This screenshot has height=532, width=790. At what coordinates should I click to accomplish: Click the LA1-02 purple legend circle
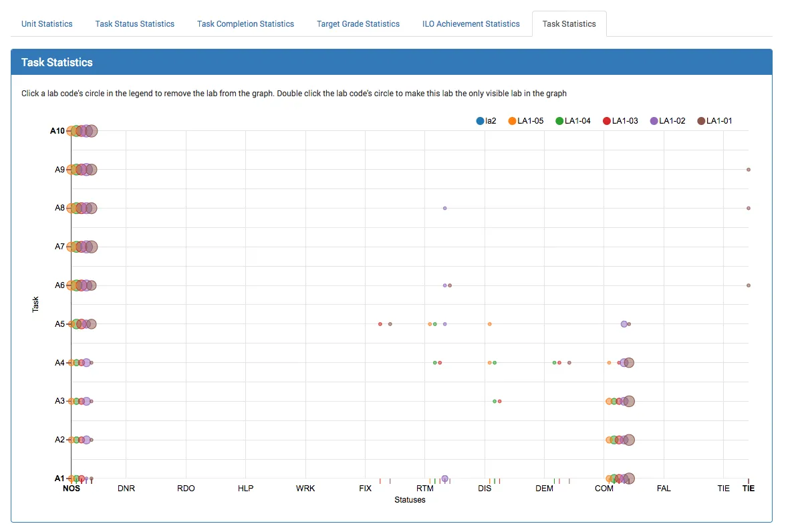click(x=654, y=121)
